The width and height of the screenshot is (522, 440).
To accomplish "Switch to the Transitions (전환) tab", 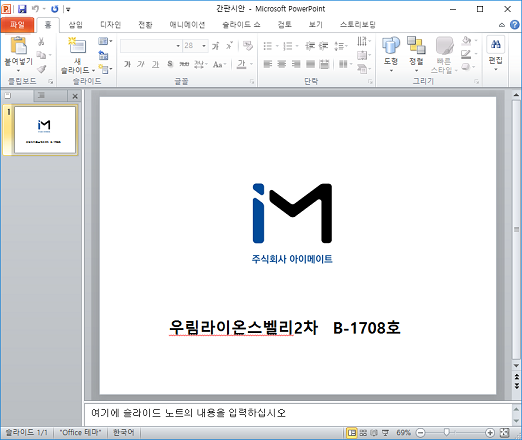I will tap(145, 25).
